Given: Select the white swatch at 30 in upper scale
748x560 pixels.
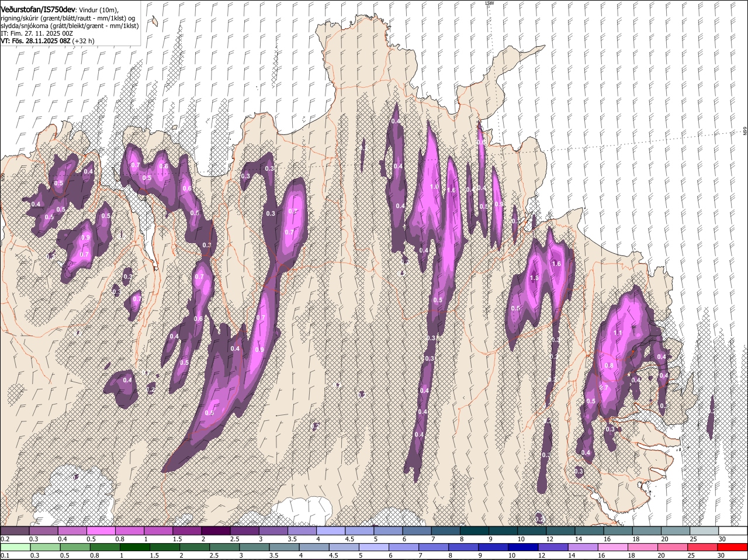Looking at the screenshot, I should click(x=733, y=531).
